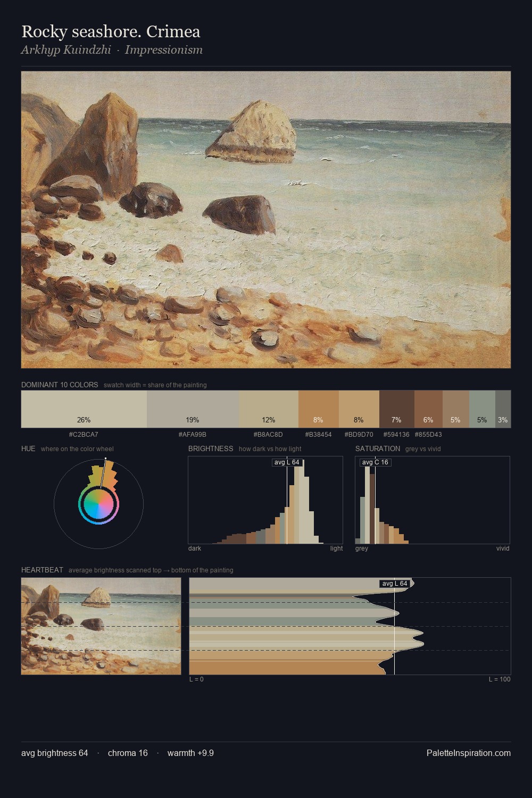
Task: Choose the 8% swatch #B38454
Action: coord(319,409)
